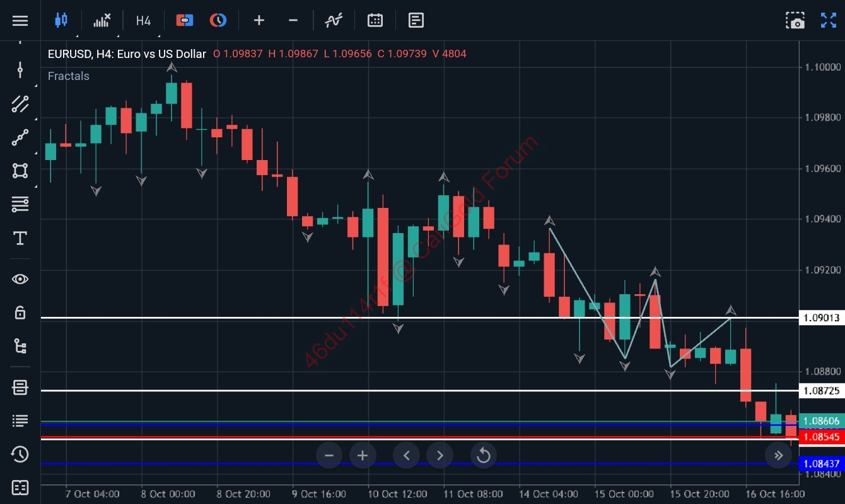Select the Fibonacci levels tool
The width and height of the screenshot is (845, 504).
(x=20, y=204)
